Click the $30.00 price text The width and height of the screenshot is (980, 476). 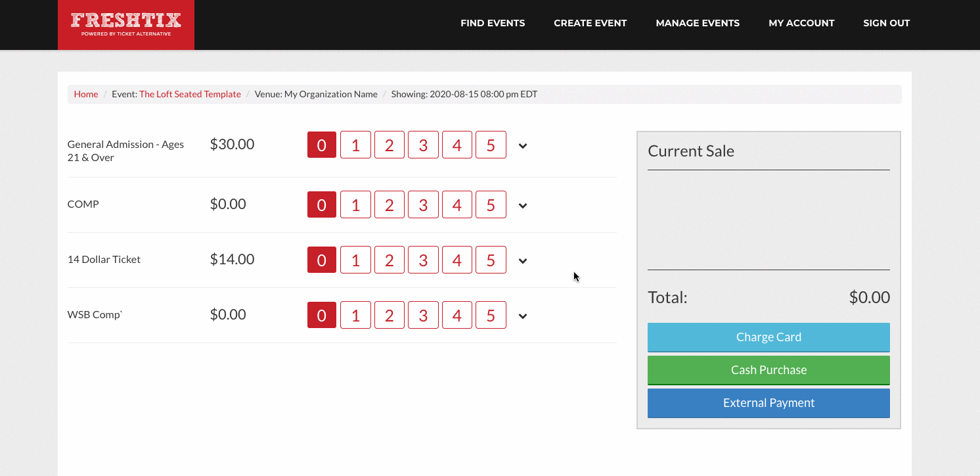click(232, 144)
